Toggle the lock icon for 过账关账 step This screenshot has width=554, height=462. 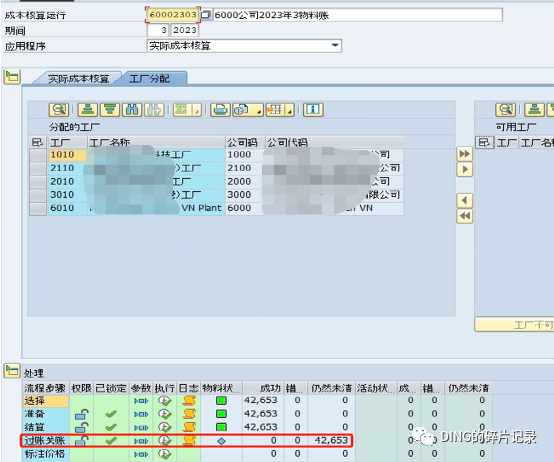[82, 440]
